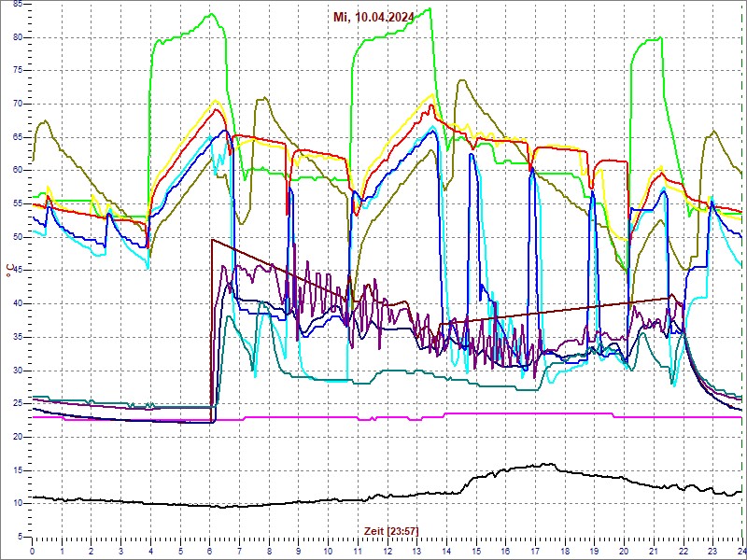Click y-axis value 20

(18, 437)
